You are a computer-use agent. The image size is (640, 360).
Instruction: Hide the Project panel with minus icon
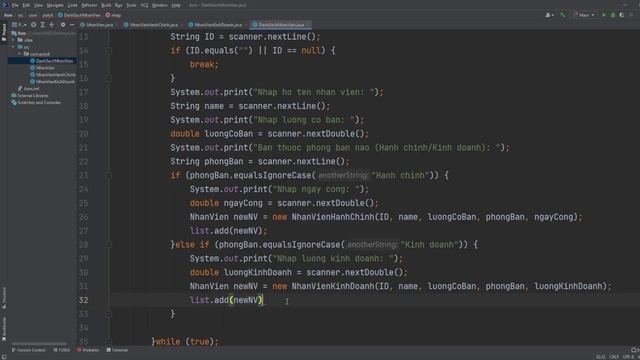click(x=72, y=25)
